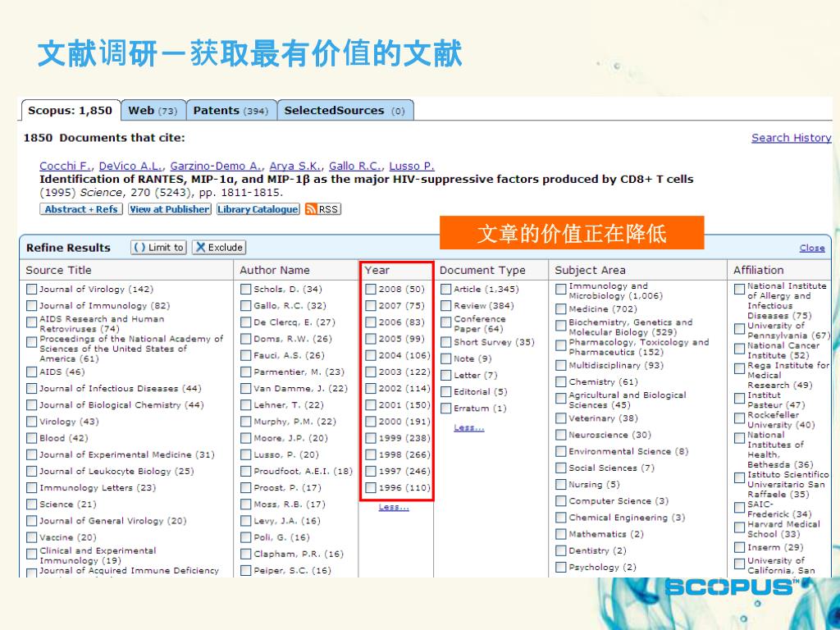Check document type Review (384)

(x=445, y=306)
